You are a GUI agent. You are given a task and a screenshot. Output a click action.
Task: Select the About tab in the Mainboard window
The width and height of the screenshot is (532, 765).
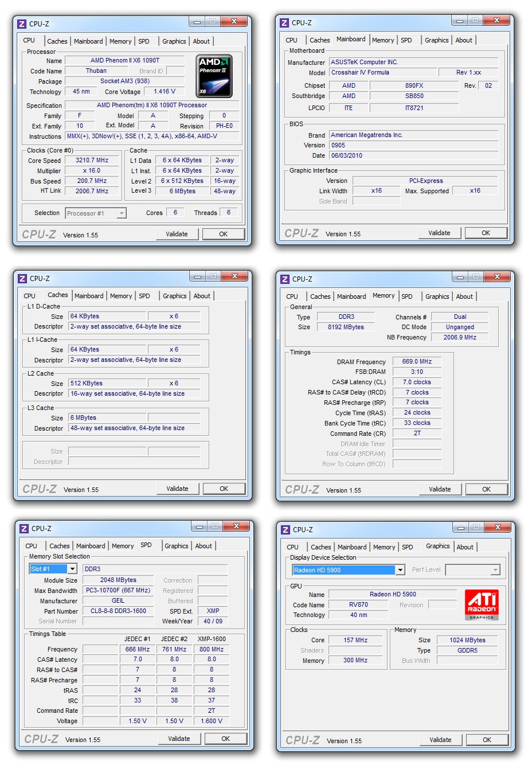coord(464,40)
